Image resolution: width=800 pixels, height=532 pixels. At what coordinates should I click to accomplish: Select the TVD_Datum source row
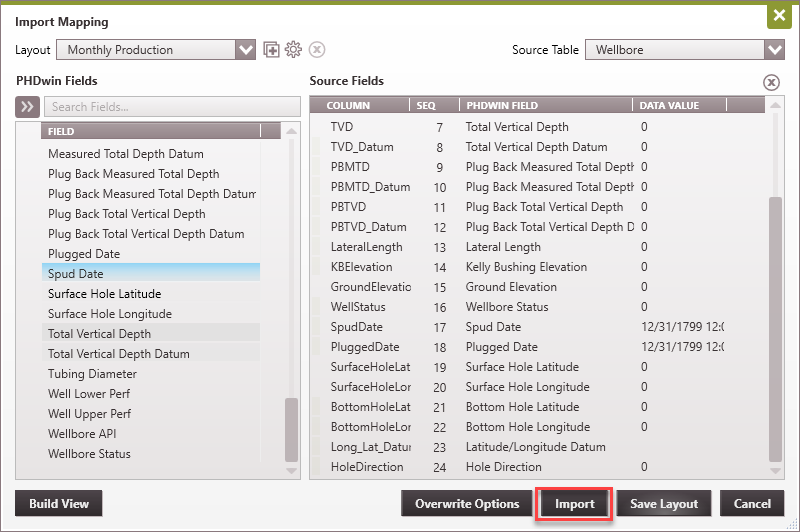pos(538,147)
